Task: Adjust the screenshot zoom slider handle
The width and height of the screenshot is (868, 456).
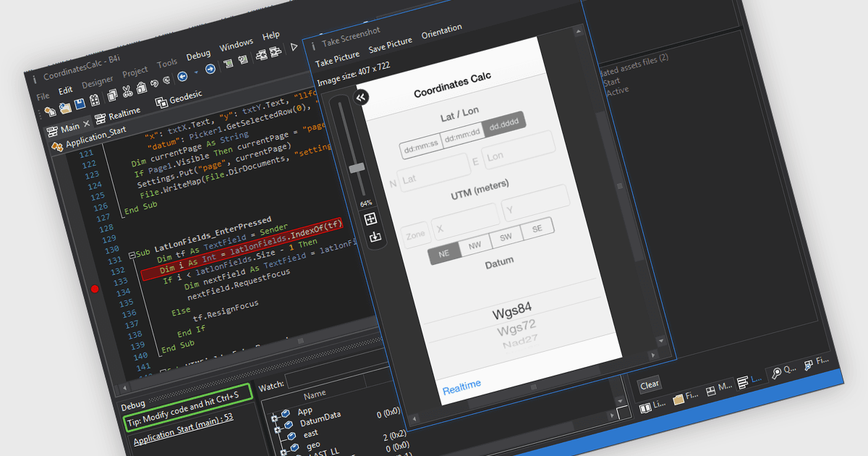Action: pyautogui.click(x=357, y=168)
